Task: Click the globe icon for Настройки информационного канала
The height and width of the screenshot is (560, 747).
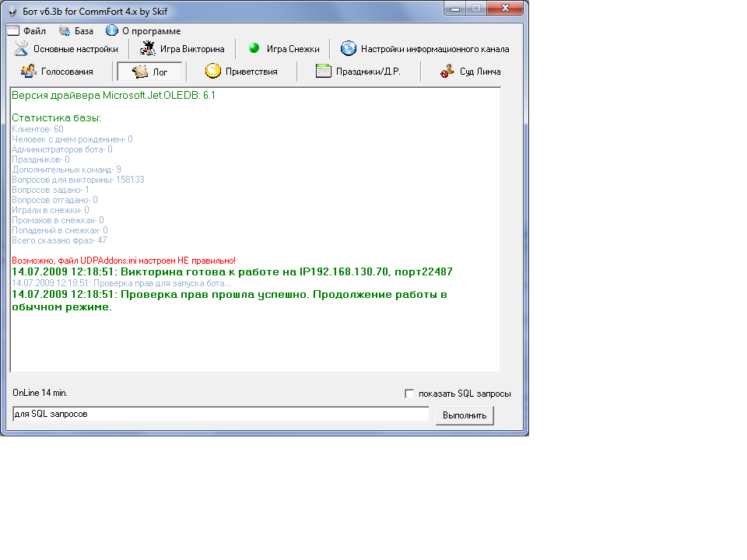Action: [x=348, y=48]
